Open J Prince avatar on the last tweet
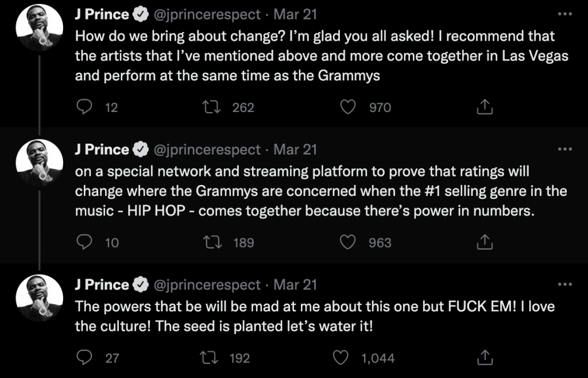Screen dimensions: 588x378 [x=40, y=298]
